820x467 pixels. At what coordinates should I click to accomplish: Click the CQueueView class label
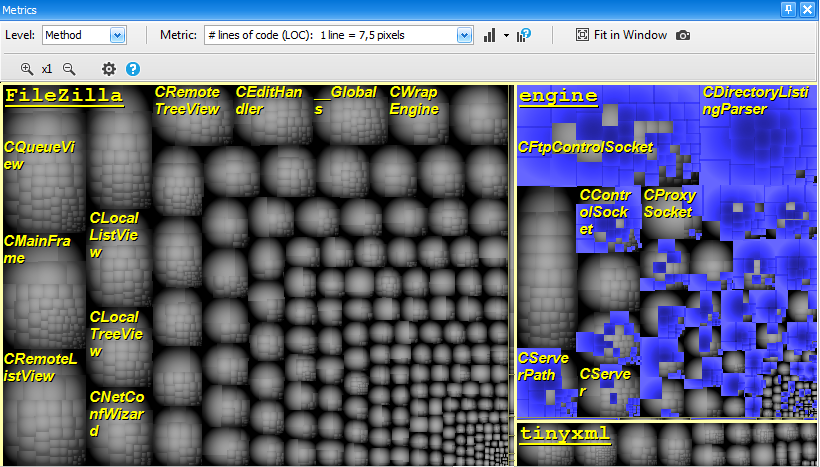pyautogui.click(x=39, y=155)
